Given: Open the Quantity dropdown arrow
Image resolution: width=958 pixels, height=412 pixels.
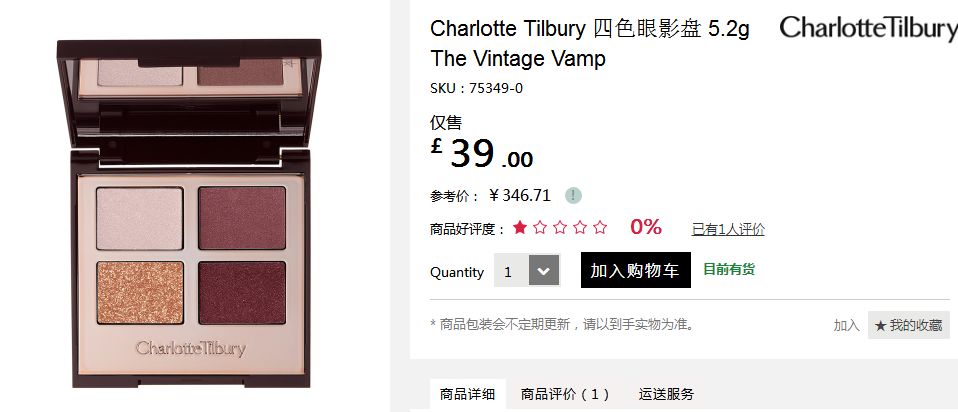Looking at the screenshot, I should pos(544,271).
